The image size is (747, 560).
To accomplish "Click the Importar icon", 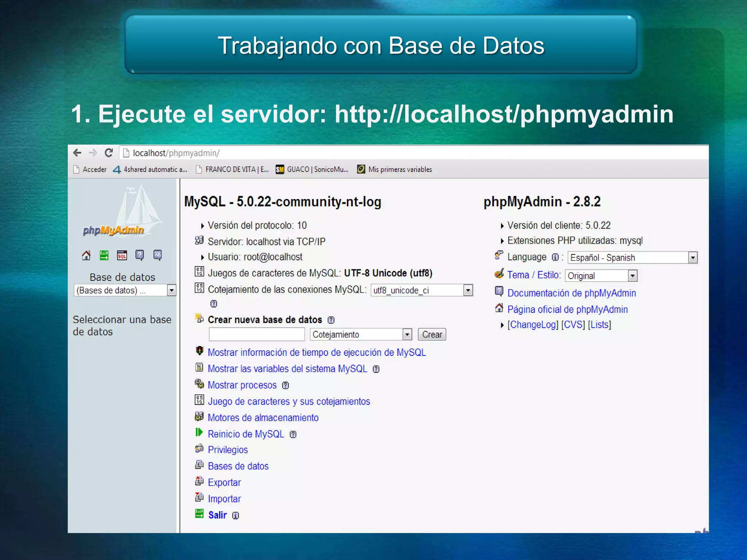I will 200,497.
